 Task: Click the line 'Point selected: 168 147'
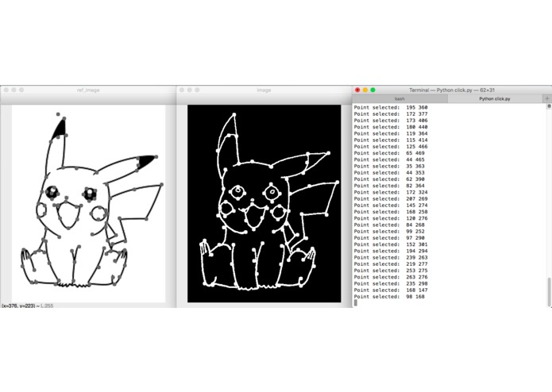click(x=391, y=290)
